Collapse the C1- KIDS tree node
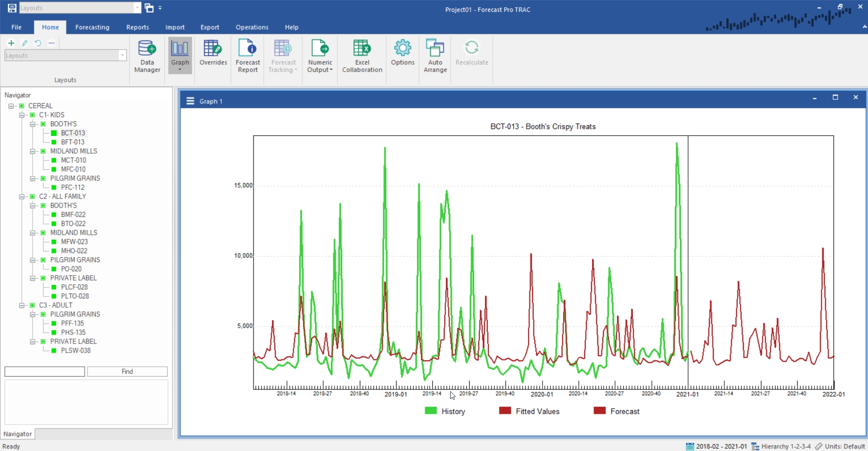Screen dimensions: 868x451 (x=22, y=115)
